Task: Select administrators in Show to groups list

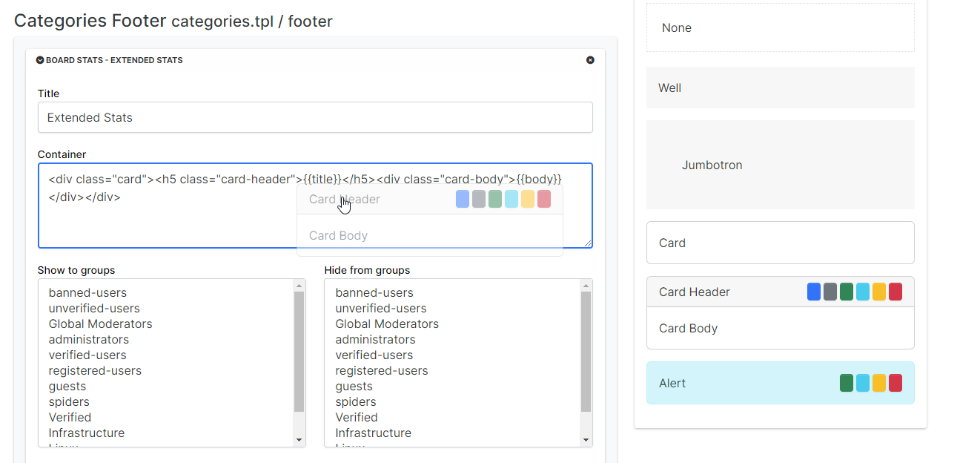Action: 89,339
